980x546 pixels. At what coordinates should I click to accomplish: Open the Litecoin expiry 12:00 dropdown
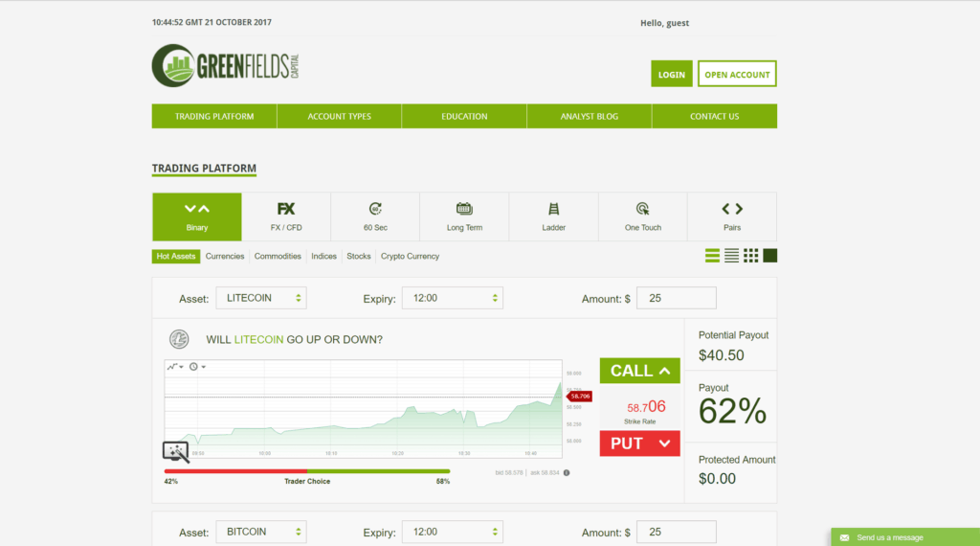[453, 298]
